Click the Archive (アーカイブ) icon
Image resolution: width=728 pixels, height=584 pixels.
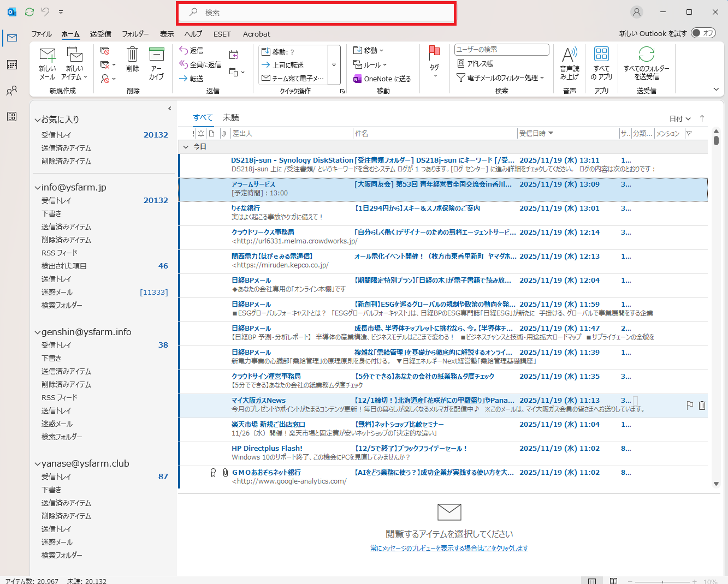(157, 55)
